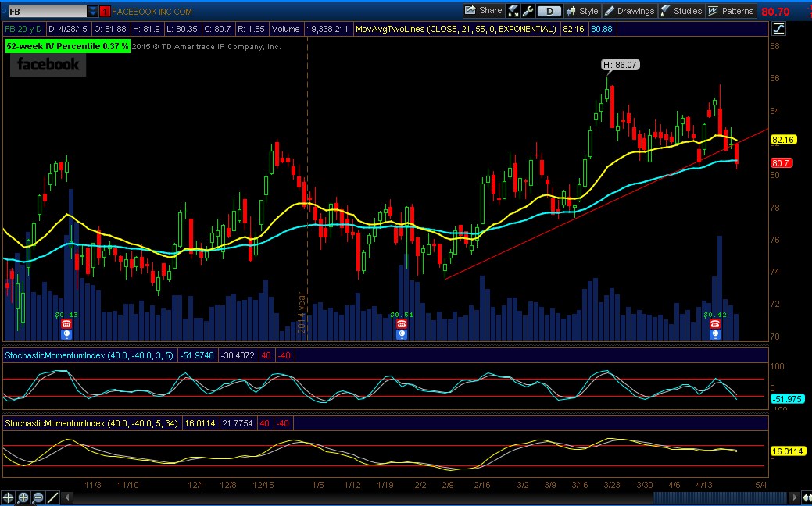Viewport: 812px width, 506px height.
Task: Click the scroll left arrow
Action: 66,498
